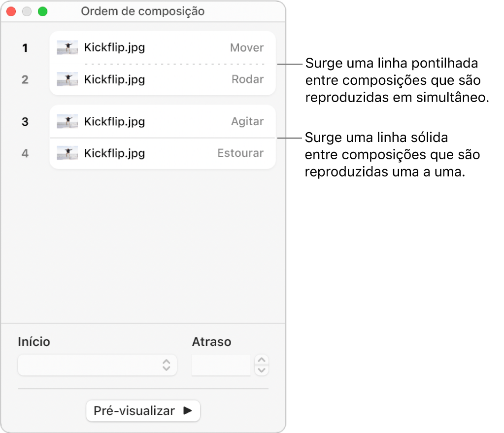504x433 pixels.
Task: Select build number 4 in the list
Action: point(25,153)
